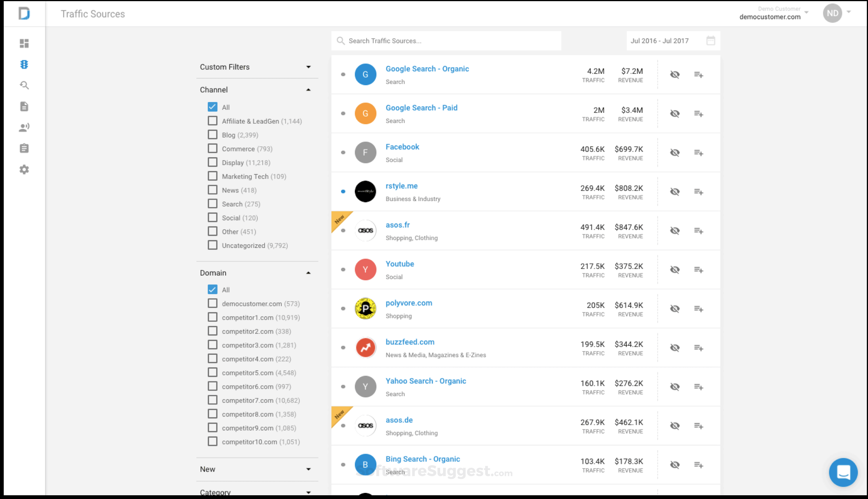
Task: Add Facebook source to a list
Action: point(698,153)
